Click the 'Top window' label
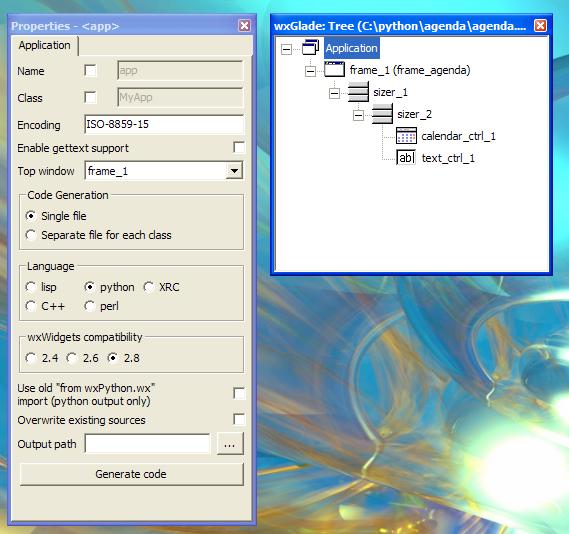569x534 pixels. tap(46, 171)
